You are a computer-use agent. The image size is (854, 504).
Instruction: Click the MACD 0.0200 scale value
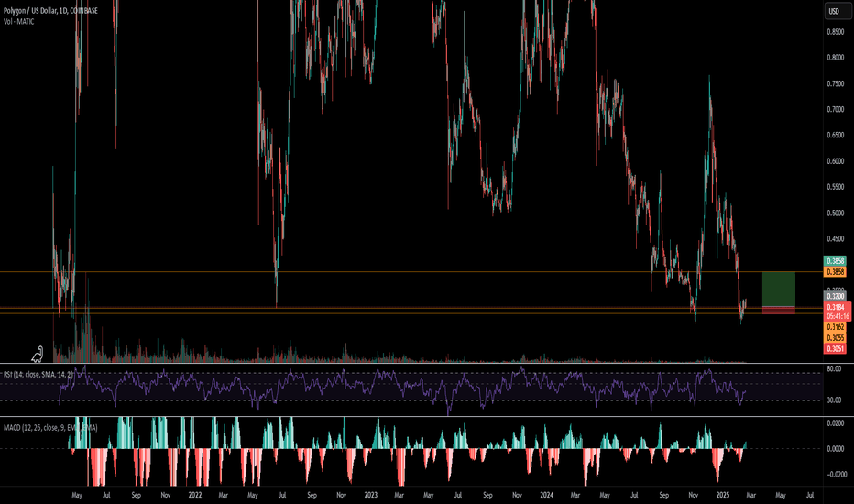point(835,423)
